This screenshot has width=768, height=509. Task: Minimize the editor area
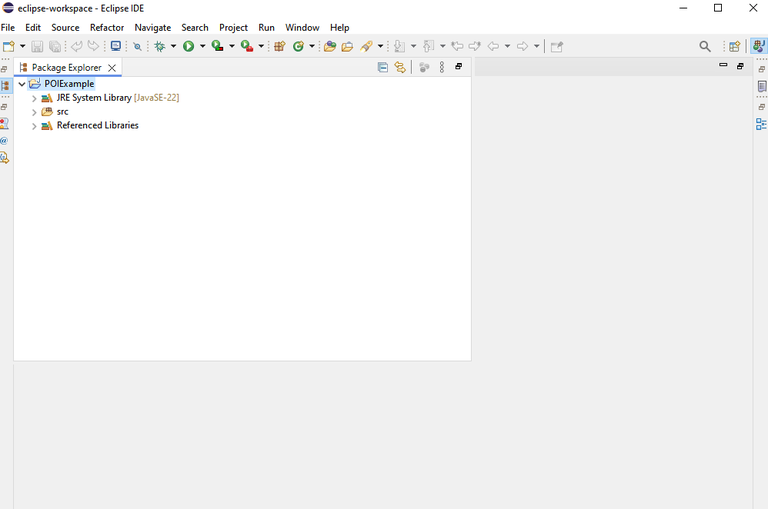pyautogui.click(x=723, y=65)
